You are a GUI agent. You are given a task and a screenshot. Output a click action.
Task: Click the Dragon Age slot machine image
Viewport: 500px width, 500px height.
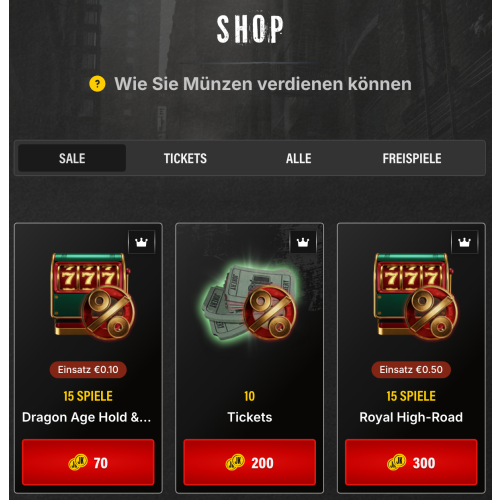pos(92,296)
